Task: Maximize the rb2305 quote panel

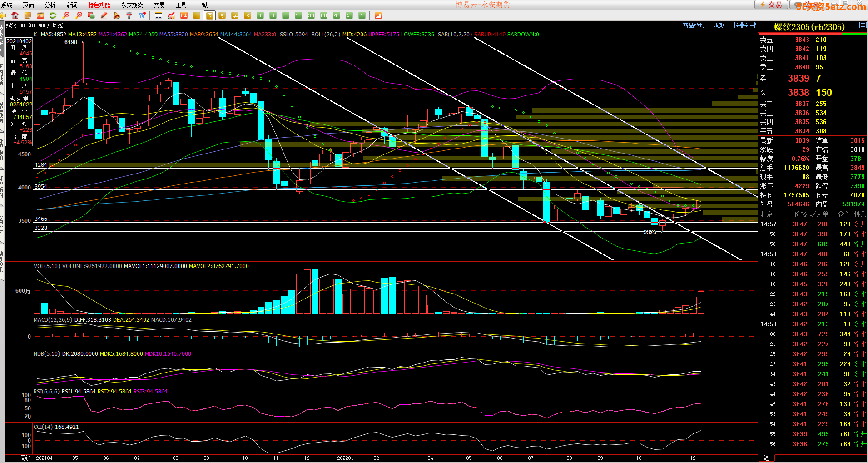Action: coord(863,25)
